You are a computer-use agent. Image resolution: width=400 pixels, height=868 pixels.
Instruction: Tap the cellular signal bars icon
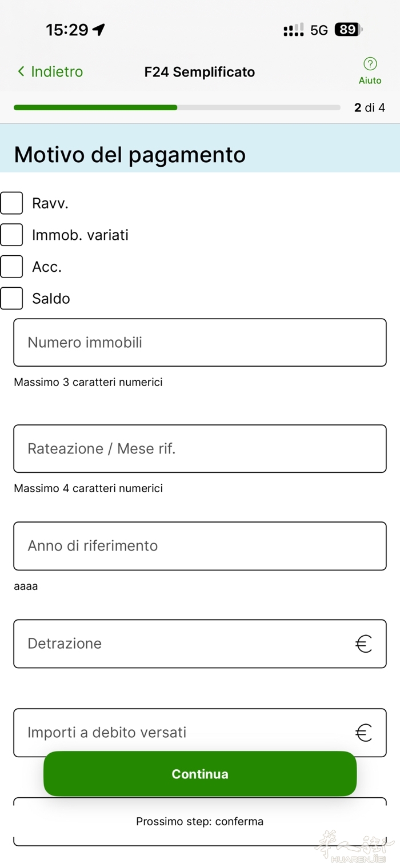coord(294,30)
